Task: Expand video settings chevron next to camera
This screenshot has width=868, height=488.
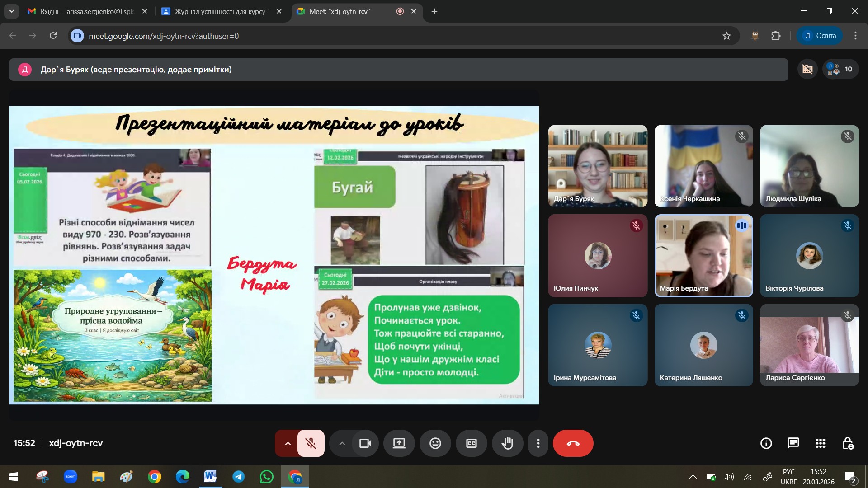Action: point(342,443)
